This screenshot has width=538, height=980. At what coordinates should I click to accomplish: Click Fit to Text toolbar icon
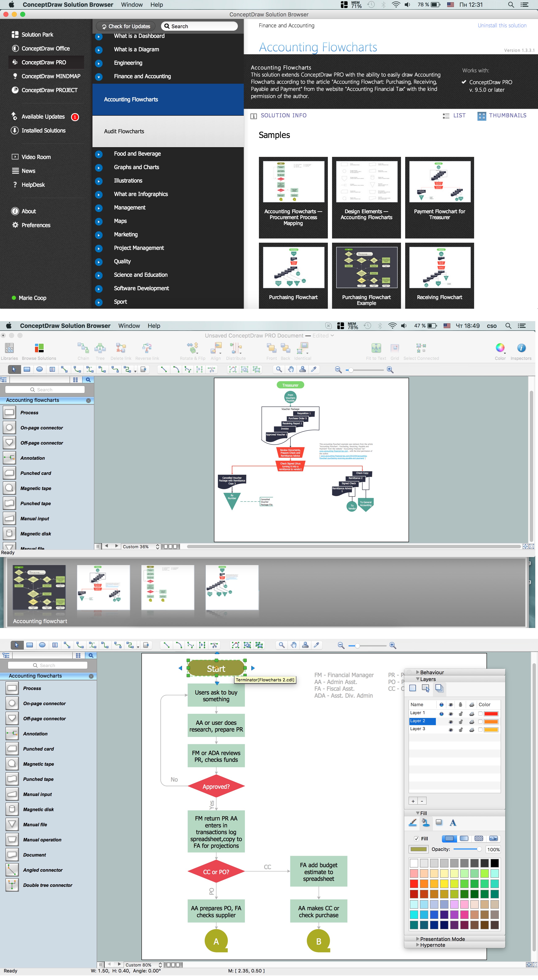pos(376,348)
